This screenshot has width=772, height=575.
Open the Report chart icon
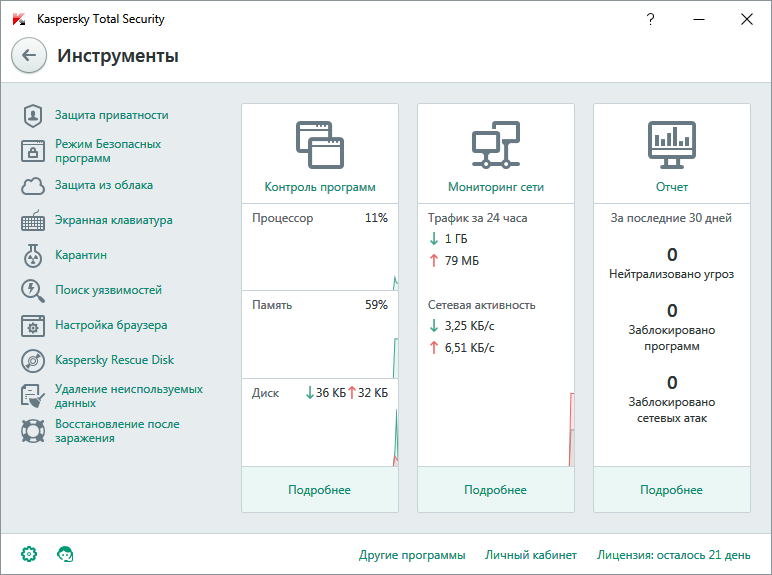pyautogui.click(x=672, y=145)
